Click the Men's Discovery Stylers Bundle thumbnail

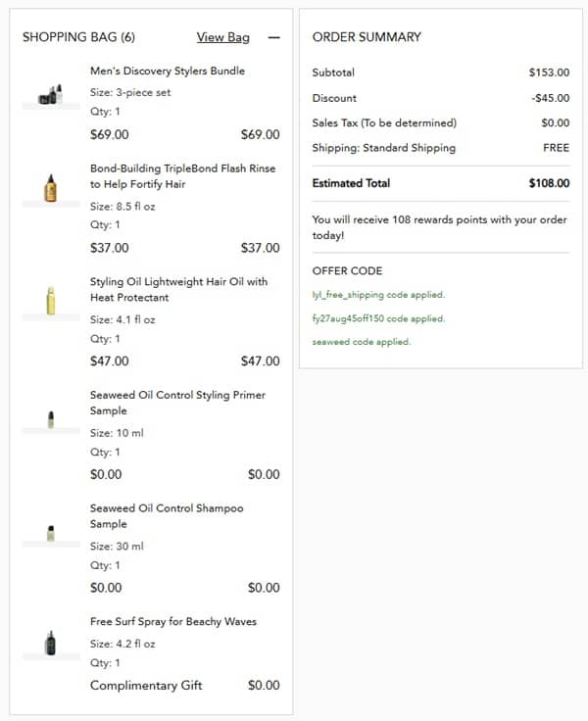point(51,94)
